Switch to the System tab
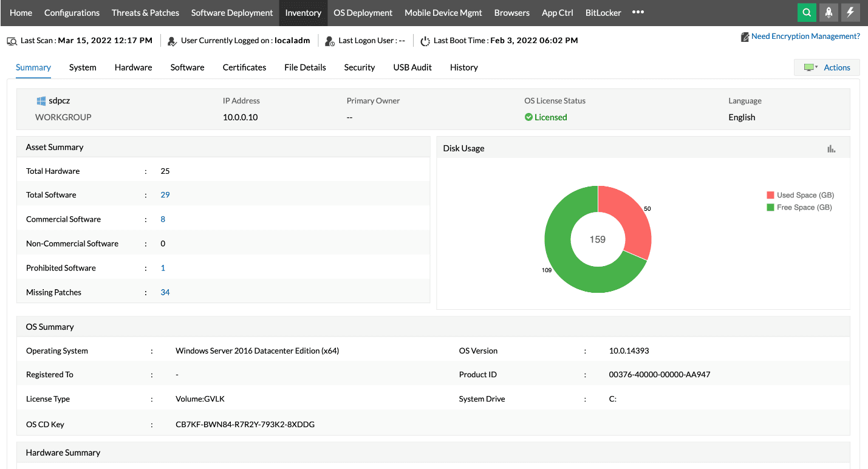 pos(83,67)
